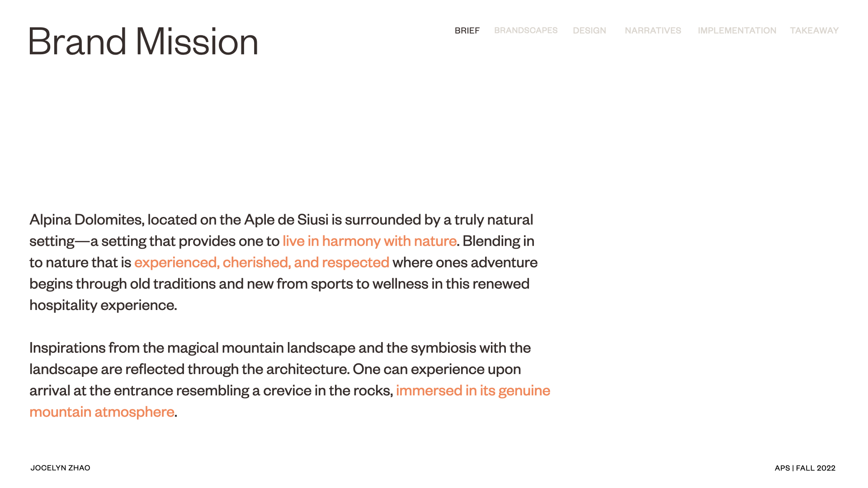Click the orange phrase 'immersed in its genuine'
The width and height of the screenshot is (868, 488).
pyautogui.click(x=473, y=390)
